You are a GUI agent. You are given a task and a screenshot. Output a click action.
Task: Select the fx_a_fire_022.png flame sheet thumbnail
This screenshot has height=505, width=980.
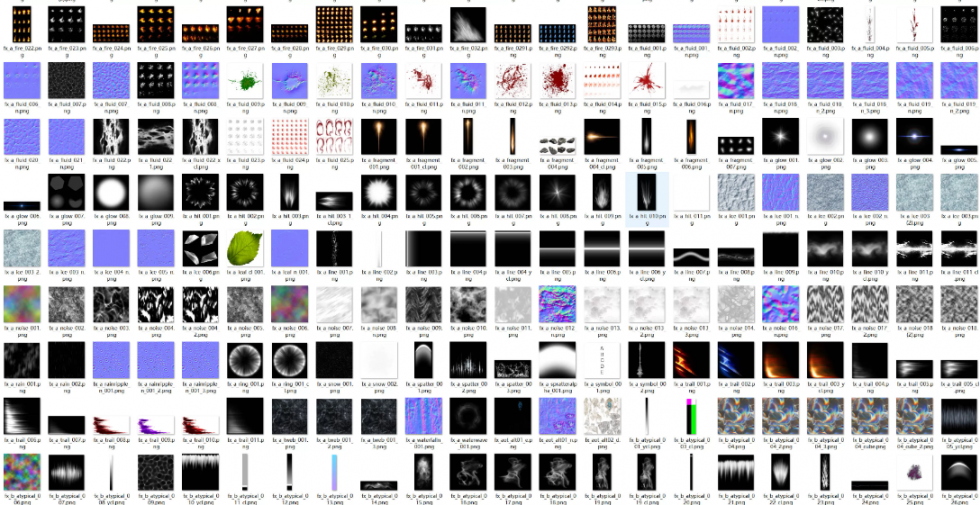pyautogui.click(x=22, y=24)
